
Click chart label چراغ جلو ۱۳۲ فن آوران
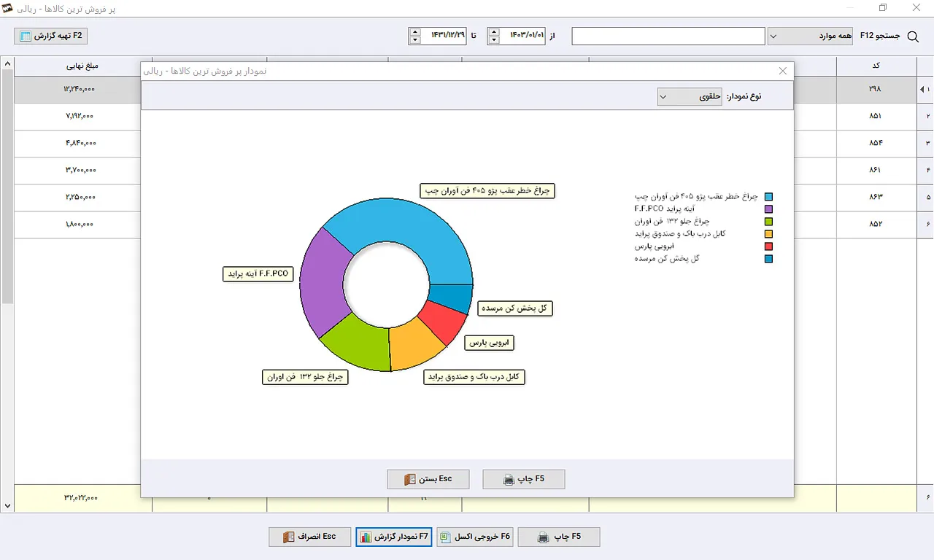[305, 377]
